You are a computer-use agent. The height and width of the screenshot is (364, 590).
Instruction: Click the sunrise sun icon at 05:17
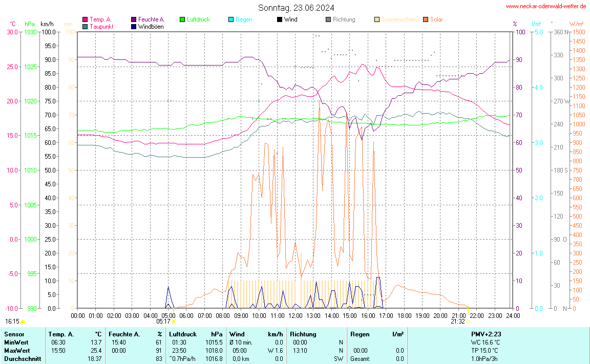click(174, 322)
